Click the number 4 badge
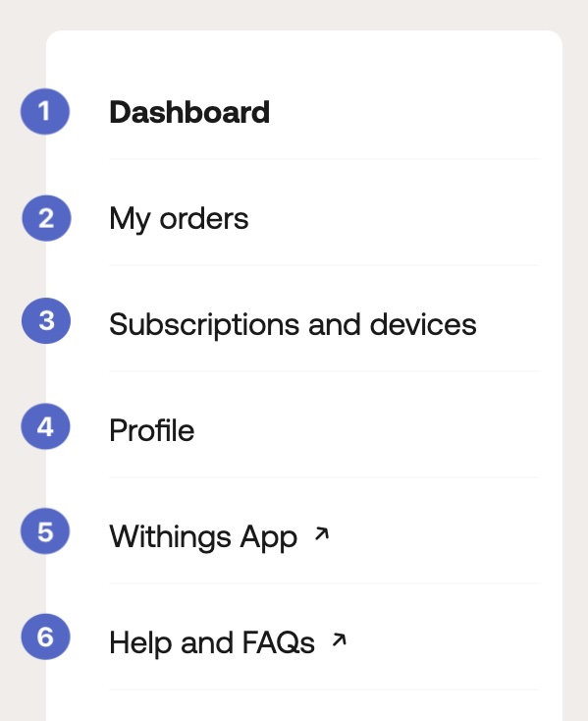 (45, 426)
